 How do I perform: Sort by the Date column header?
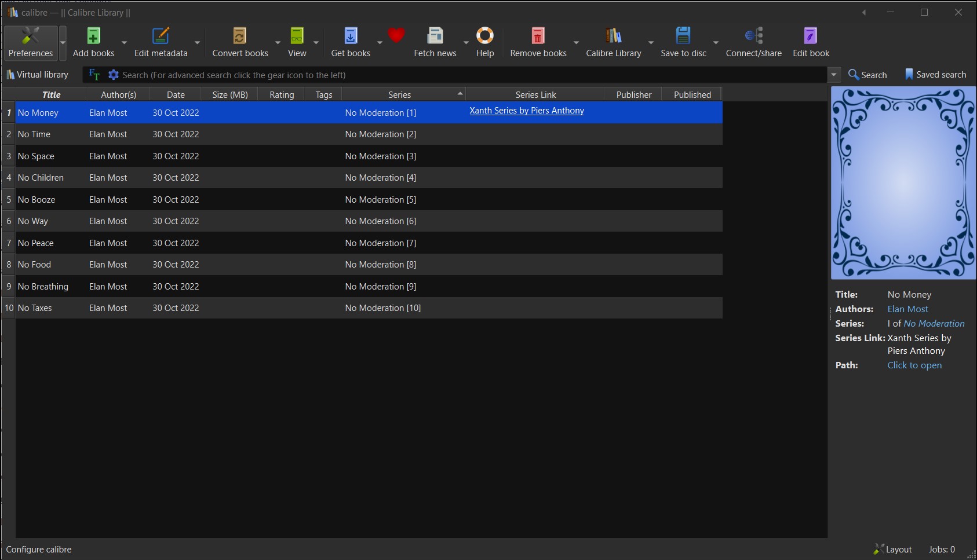tap(176, 94)
